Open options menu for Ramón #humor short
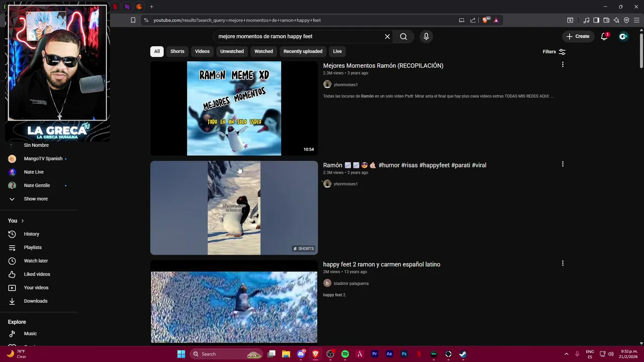The height and width of the screenshot is (362, 644). click(562, 164)
